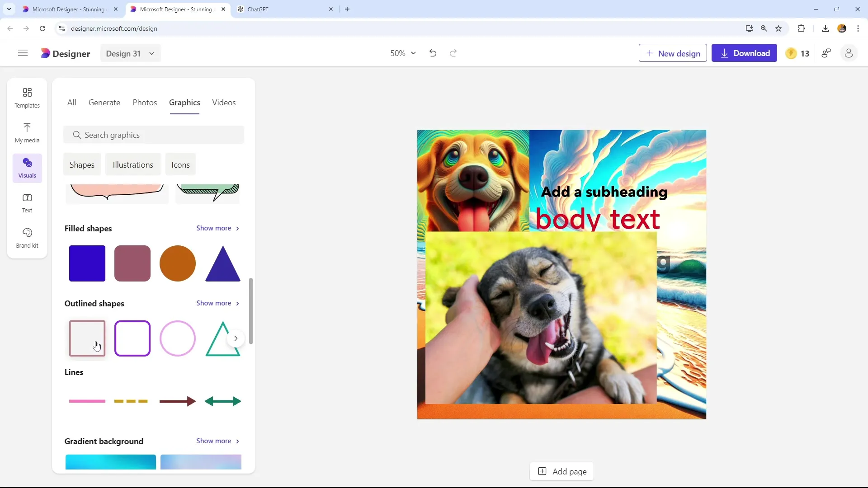Add the green double-headed arrow
This screenshot has width=868, height=488.
click(x=223, y=401)
